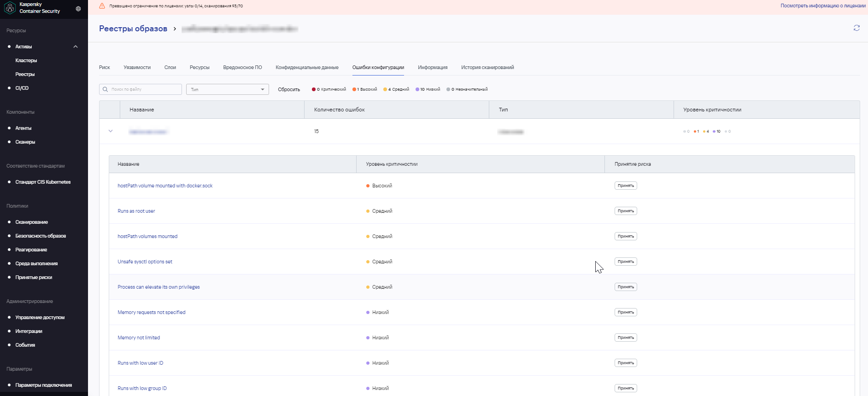The width and height of the screenshot is (868, 396).
Task: Go back to Реестры образов breadcrumb
Action: [x=133, y=29]
